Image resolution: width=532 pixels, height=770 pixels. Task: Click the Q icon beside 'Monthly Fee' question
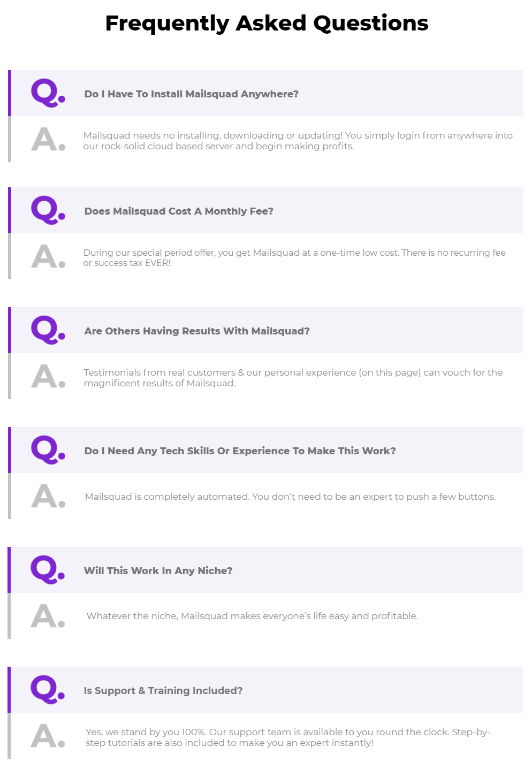click(x=48, y=210)
